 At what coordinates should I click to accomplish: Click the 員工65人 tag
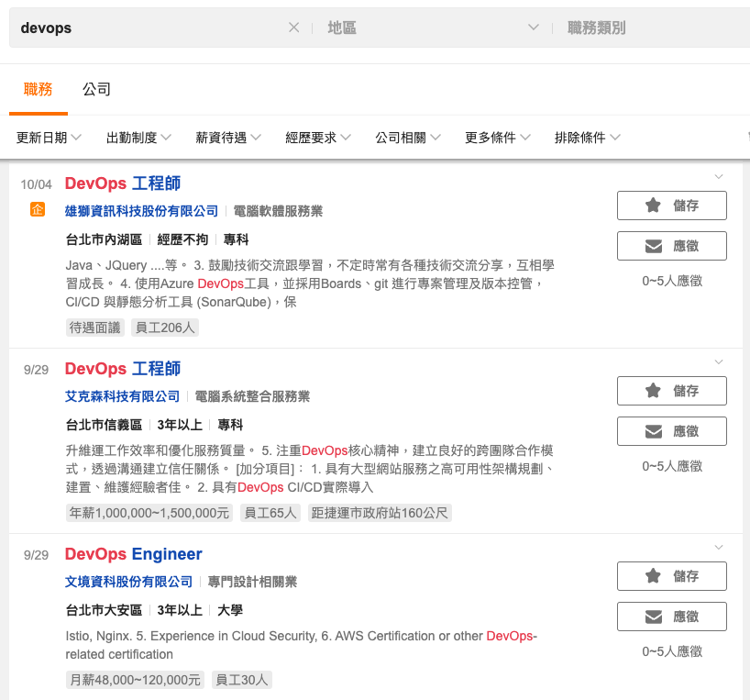click(x=270, y=513)
